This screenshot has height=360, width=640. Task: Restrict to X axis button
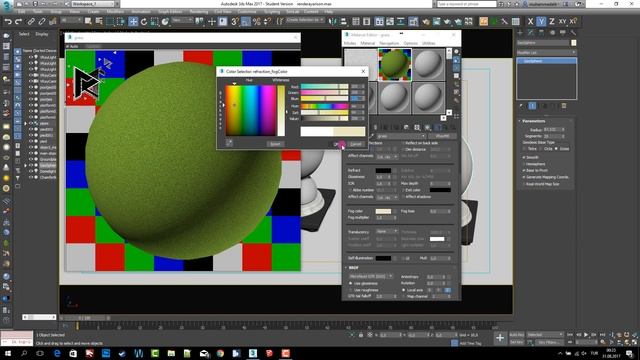click(530, 22)
